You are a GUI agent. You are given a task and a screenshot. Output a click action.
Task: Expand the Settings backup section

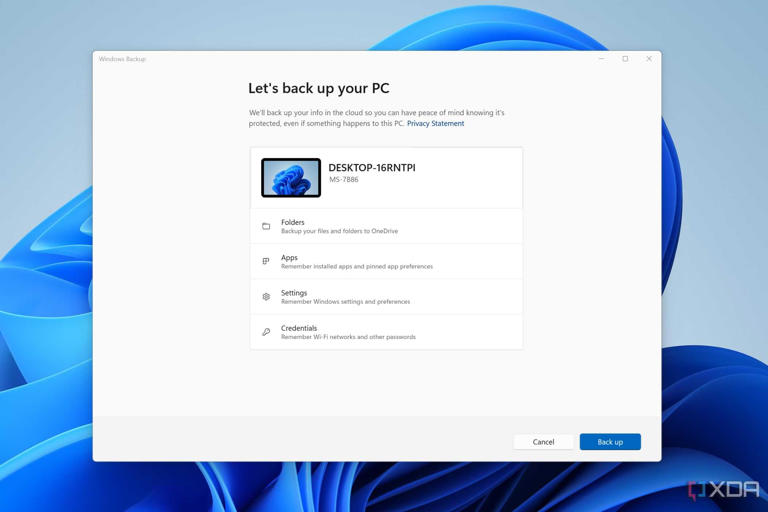click(x=386, y=297)
